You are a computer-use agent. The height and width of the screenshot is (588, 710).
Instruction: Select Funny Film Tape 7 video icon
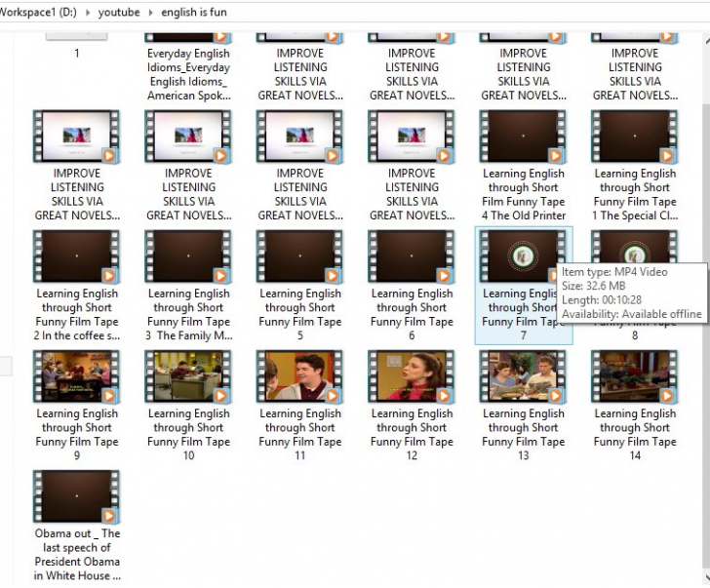pos(523,256)
